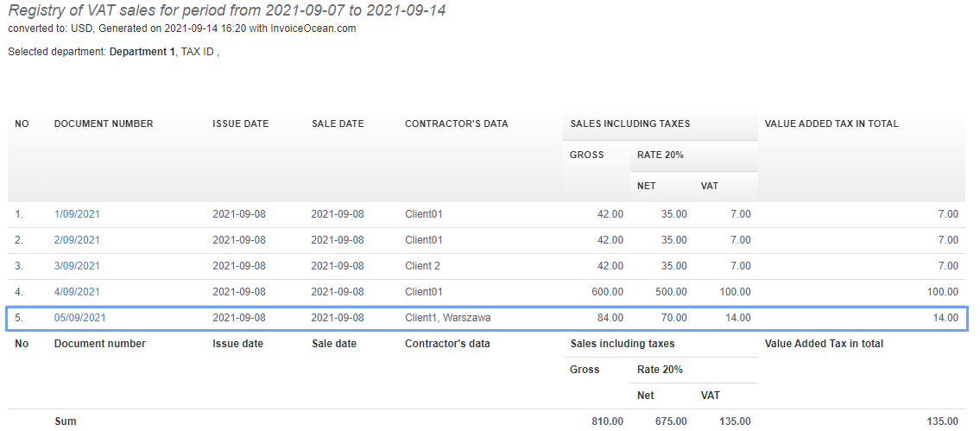Click the 500.00 net amount cell
The height and width of the screenshot is (431, 980).
click(670, 292)
